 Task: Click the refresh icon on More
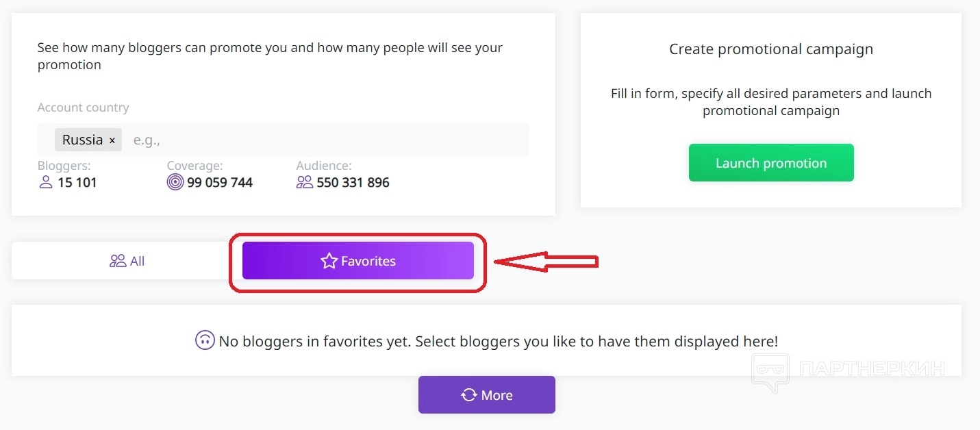pos(469,395)
